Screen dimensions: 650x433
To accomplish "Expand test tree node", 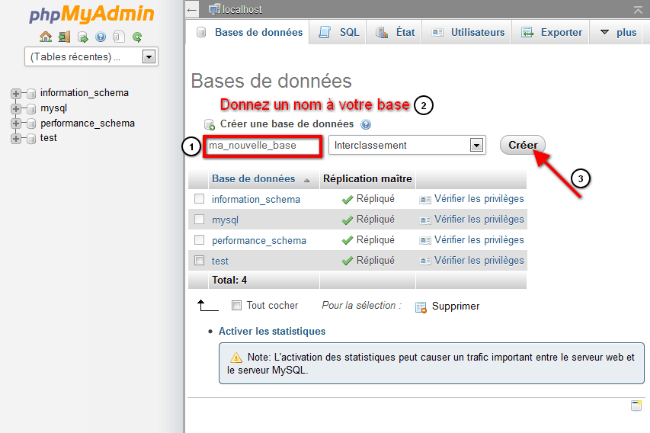I will (x=16, y=139).
